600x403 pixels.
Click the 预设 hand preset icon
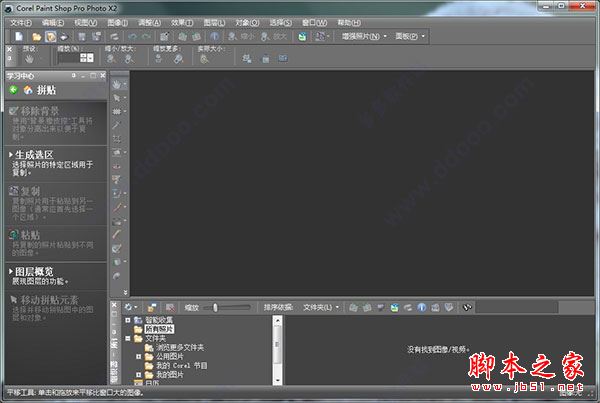point(29,59)
